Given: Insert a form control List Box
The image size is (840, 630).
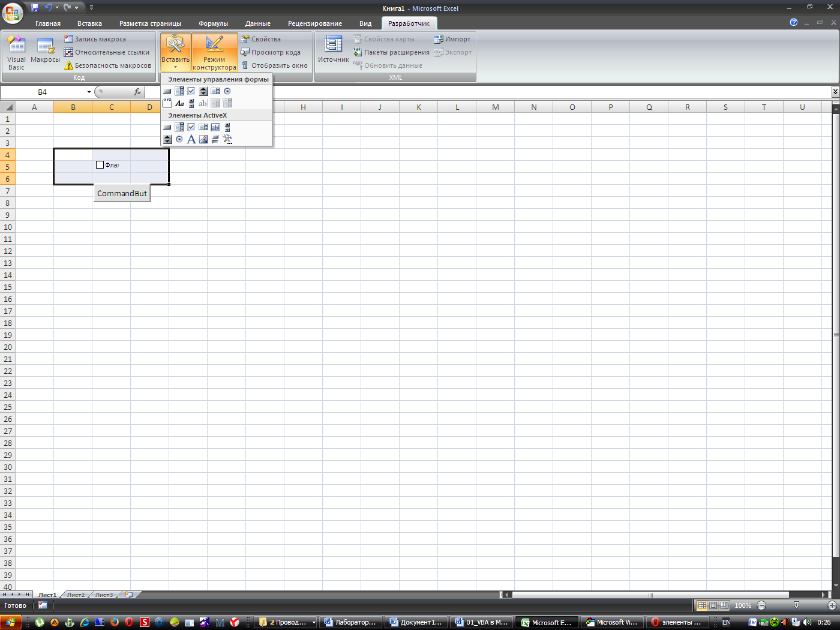Looking at the screenshot, I should (215, 91).
